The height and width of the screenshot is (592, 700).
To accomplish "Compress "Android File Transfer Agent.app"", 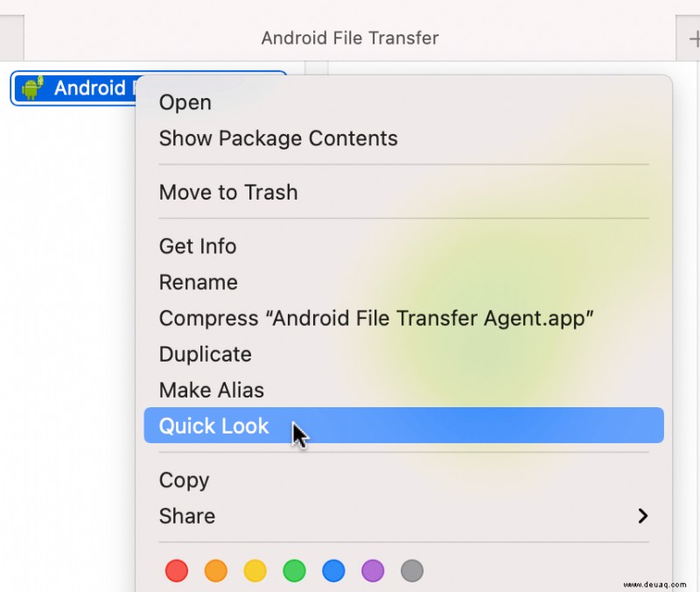I will pyautogui.click(x=403, y=318).
